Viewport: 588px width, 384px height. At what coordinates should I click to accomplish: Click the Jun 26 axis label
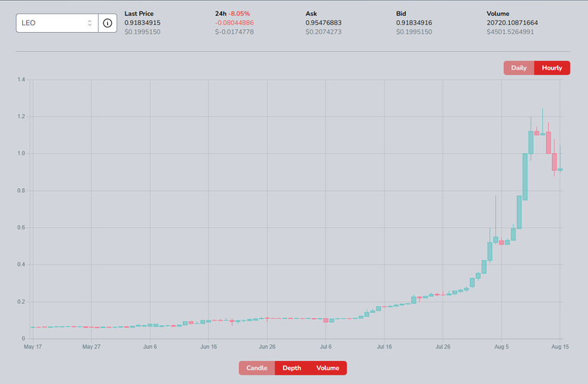click(x=267, y=347)
